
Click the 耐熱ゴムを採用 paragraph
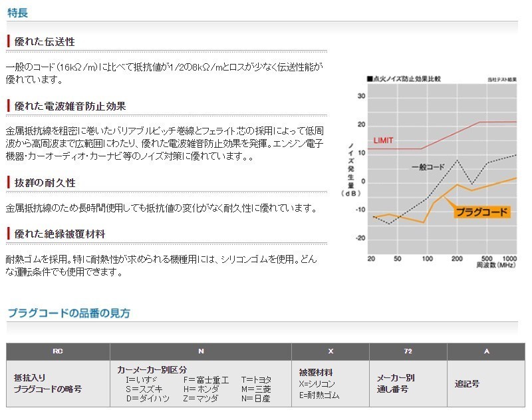(x=161, y=266)
